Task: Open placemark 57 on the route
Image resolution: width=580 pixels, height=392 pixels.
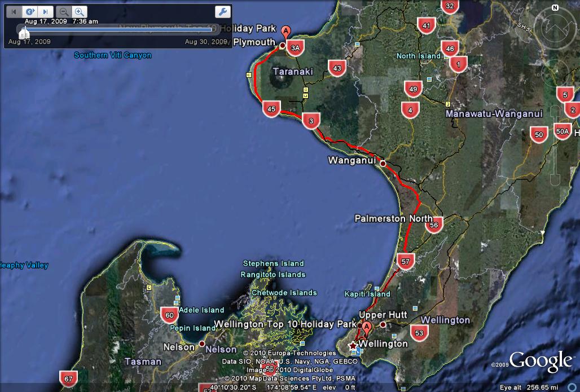Action: [x=406, y=261]
